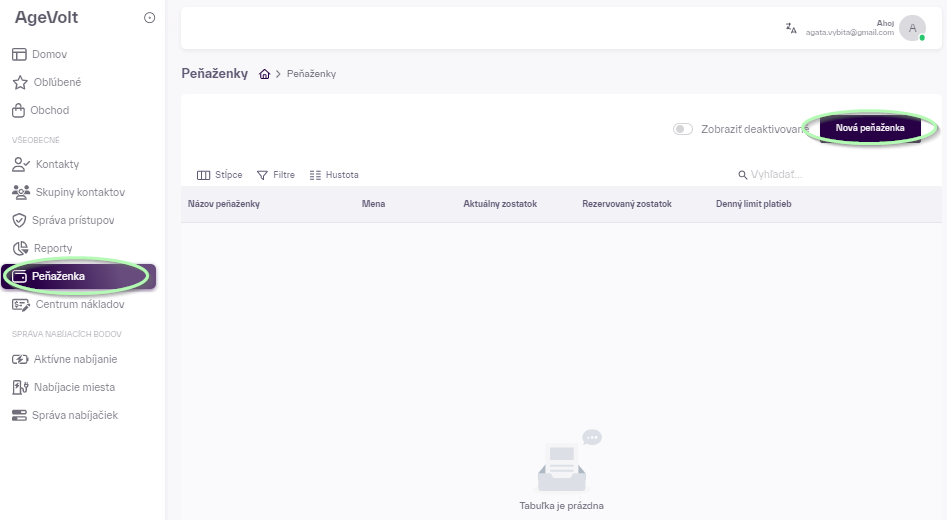Click the server icon beside Správa nabíjačiek

pos(19,416)
